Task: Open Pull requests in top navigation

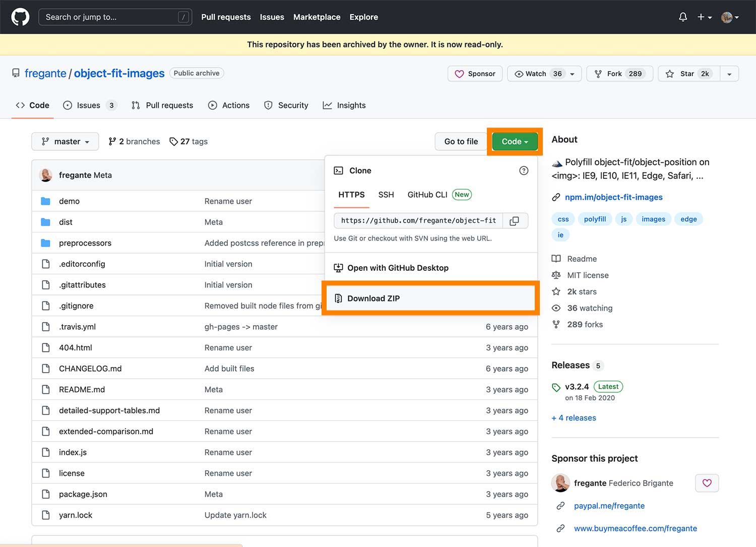Action: 226,17
